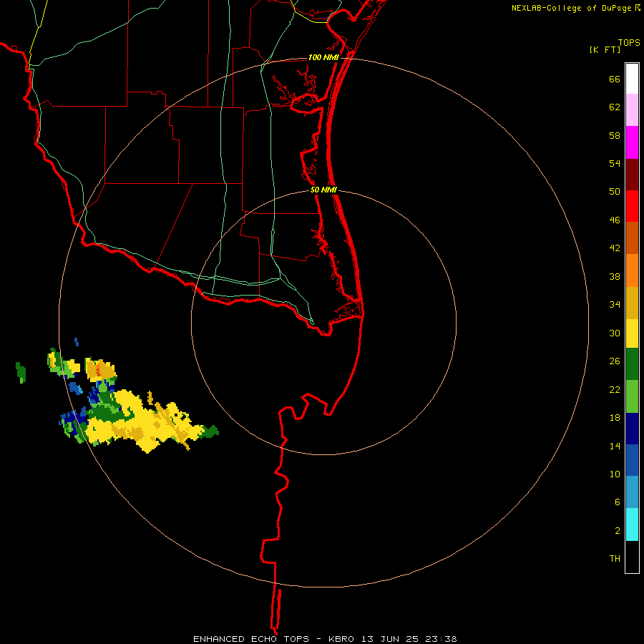
Task: Click the '54' legend value label
Action: pyautogui.click(x=615, y=163)
